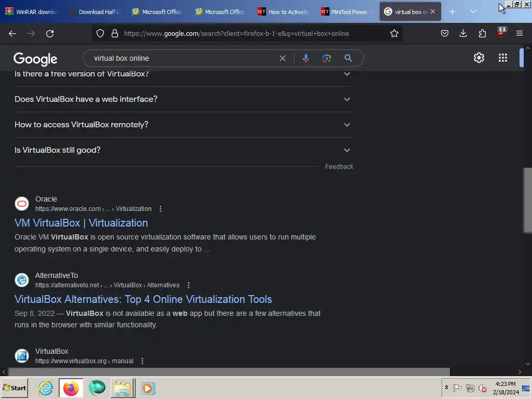Switch to the WinRAR download tab

coord(32,12)
